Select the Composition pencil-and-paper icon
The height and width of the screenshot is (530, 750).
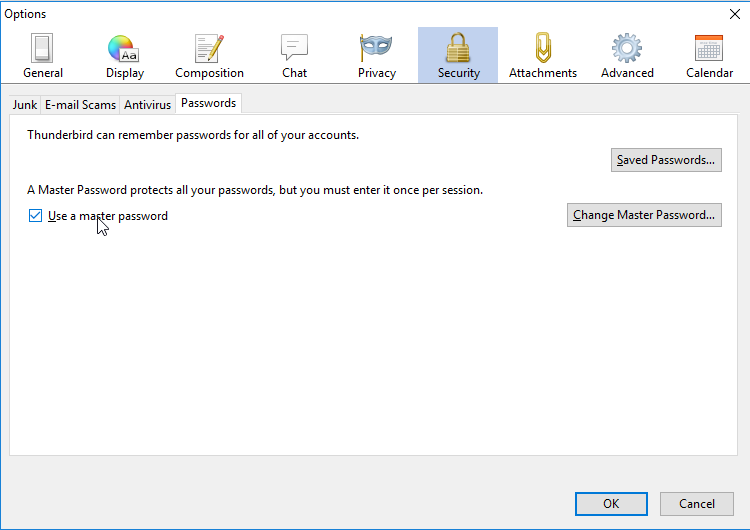click(209, 48)
